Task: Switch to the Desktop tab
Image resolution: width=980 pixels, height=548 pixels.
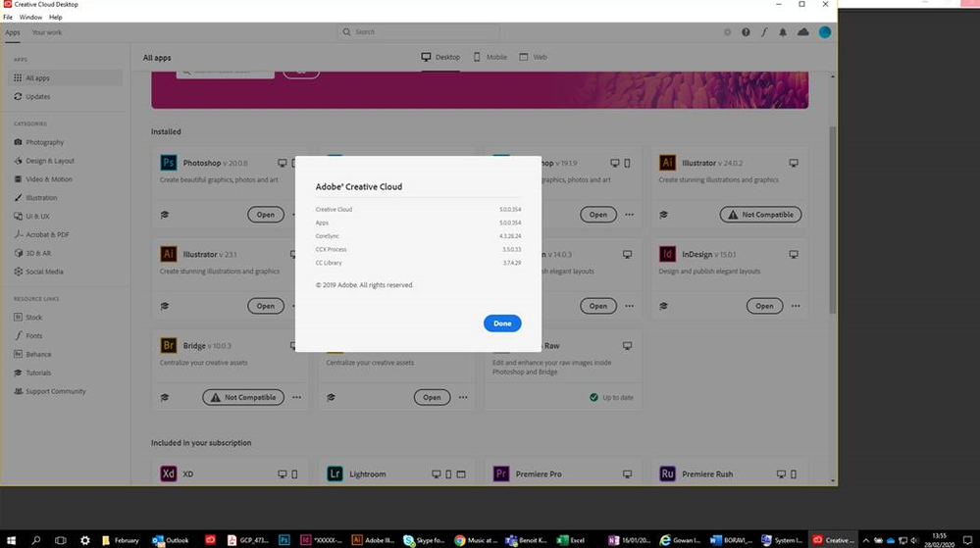Action: click(x=440, y=57)
